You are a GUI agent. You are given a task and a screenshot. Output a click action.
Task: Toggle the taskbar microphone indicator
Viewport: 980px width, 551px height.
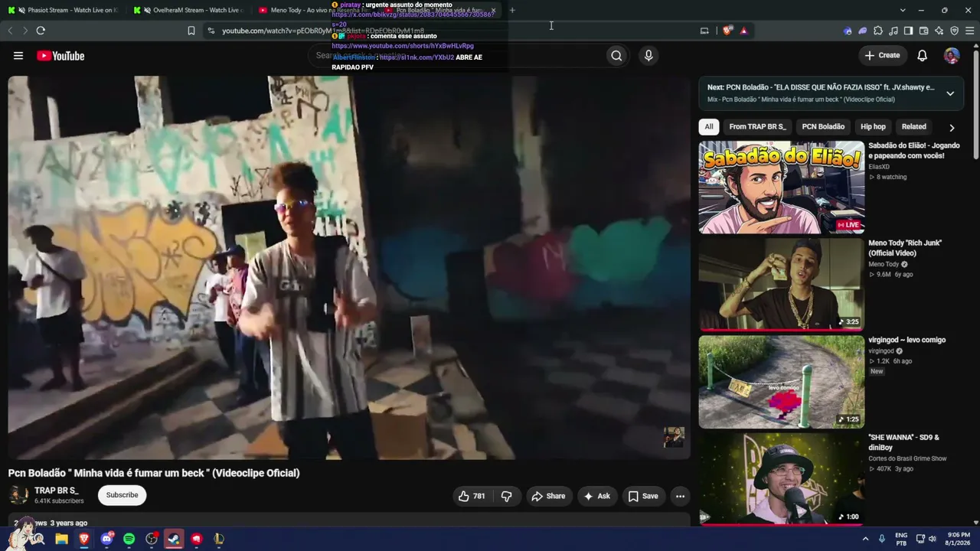(882, 539)
